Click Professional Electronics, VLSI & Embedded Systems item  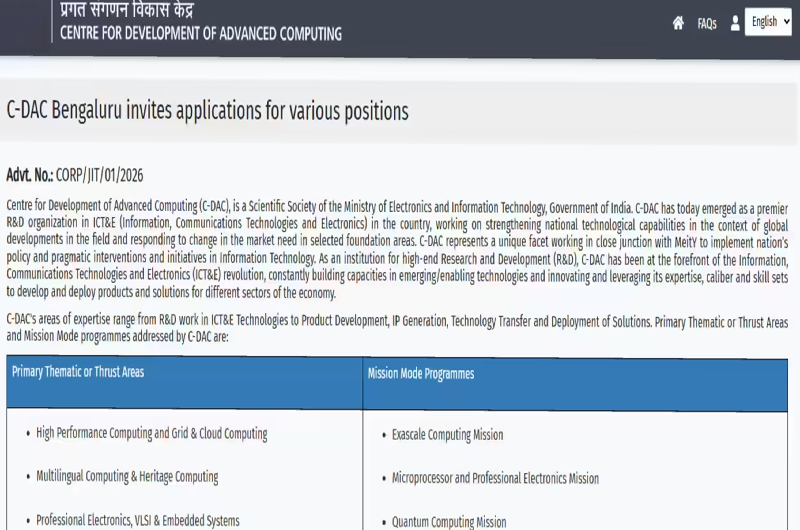pos(138,520)
